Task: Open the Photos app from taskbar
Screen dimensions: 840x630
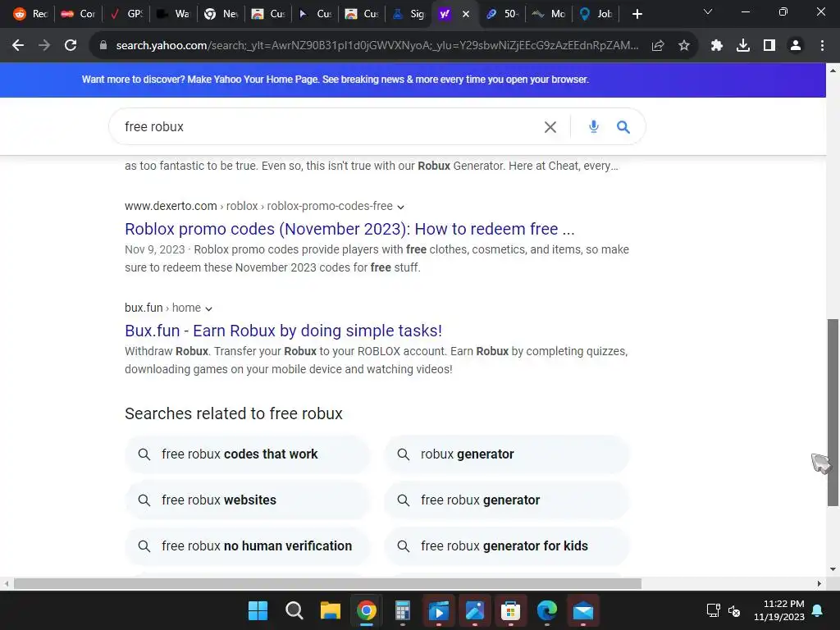Action: [x=475, y=610]
